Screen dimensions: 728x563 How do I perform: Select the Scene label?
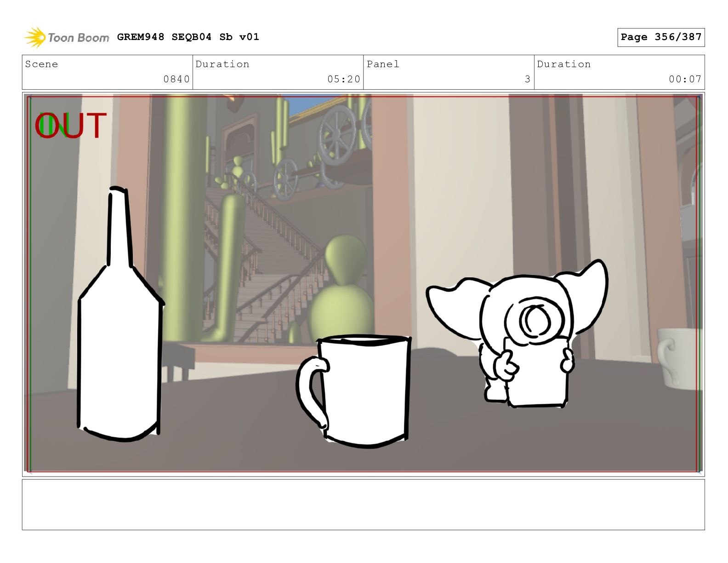click(x=41, y=64)
